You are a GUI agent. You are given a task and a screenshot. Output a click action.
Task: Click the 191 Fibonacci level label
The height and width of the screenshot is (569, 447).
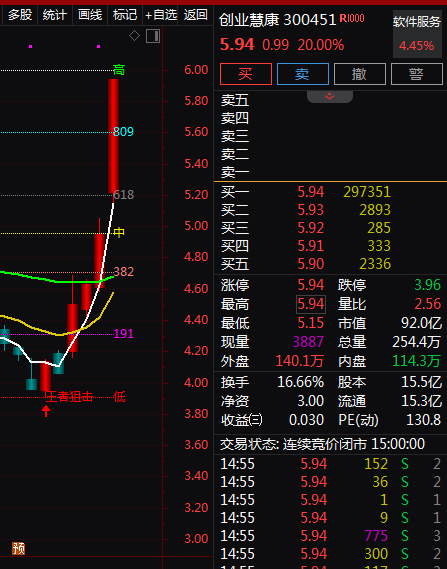[123, 333]
